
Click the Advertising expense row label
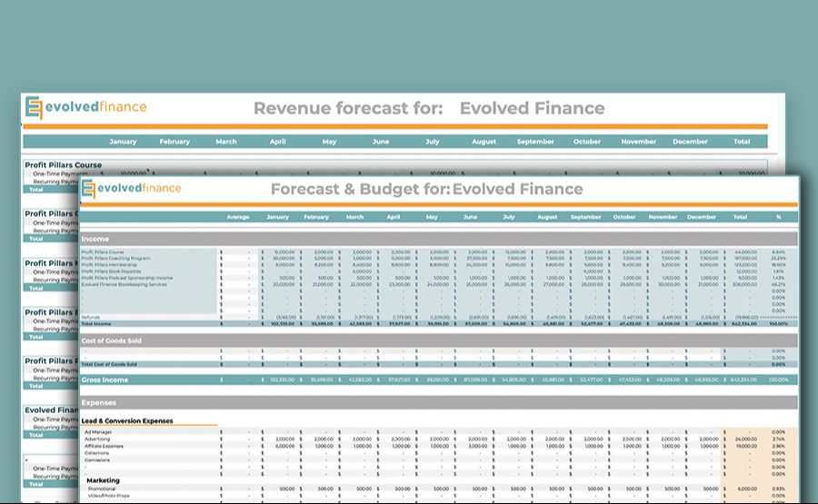(97, 440)
